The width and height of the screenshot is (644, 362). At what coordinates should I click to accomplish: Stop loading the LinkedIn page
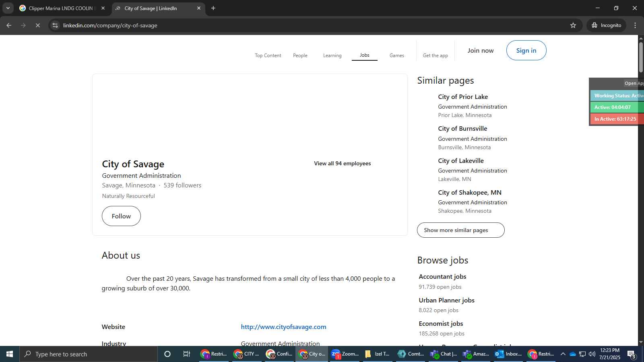pos(37,25)
